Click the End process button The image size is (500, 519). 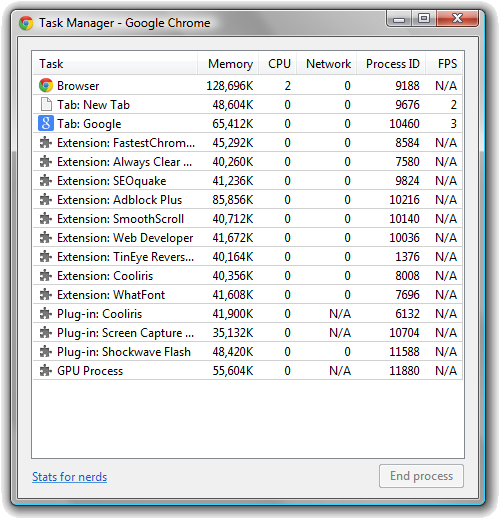(421, 476)
